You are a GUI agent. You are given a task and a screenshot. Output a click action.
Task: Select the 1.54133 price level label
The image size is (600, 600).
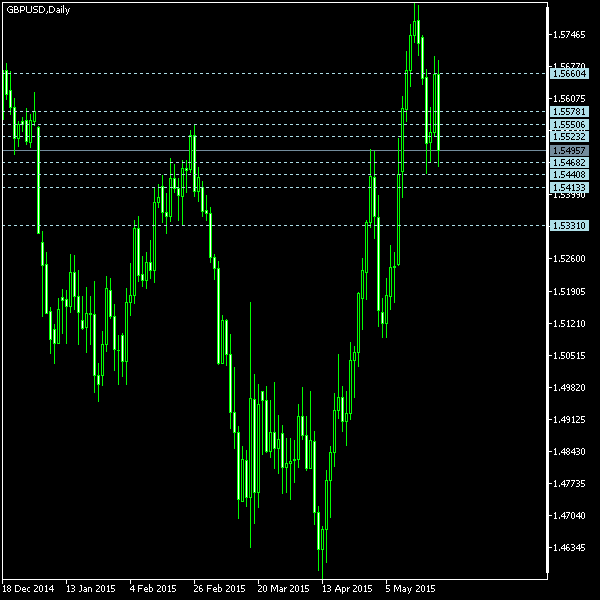(x=569, y=188)
